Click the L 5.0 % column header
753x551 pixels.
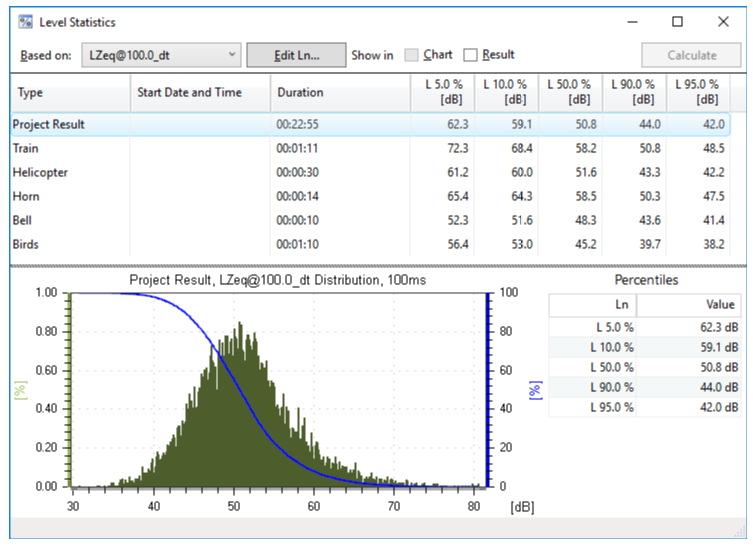443,92
